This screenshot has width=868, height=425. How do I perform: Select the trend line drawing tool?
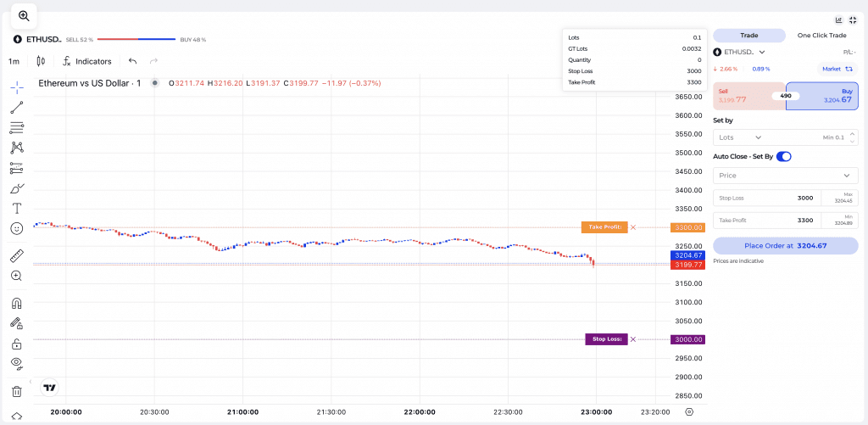tap(17, 107)
